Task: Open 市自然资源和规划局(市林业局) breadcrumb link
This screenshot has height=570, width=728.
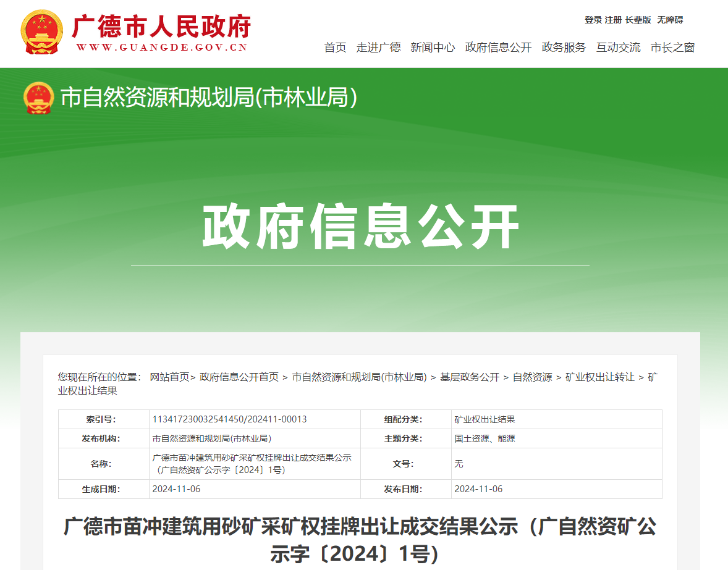Action: coord(359,377)
